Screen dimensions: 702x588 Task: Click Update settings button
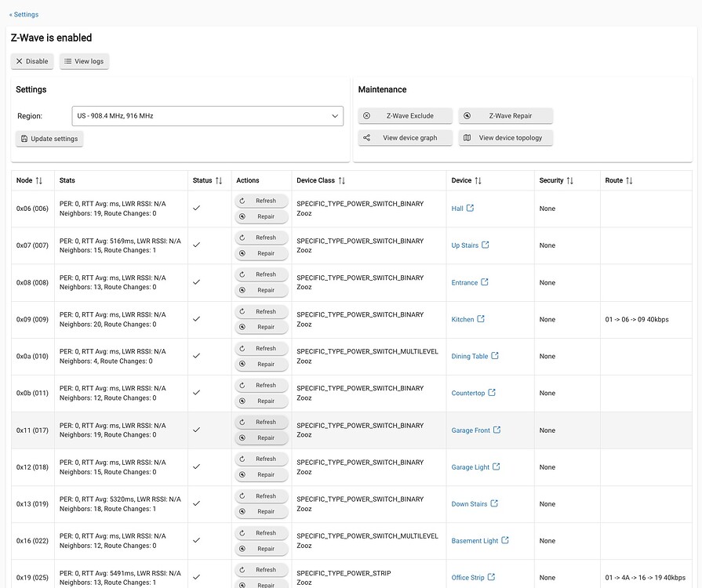49,139
